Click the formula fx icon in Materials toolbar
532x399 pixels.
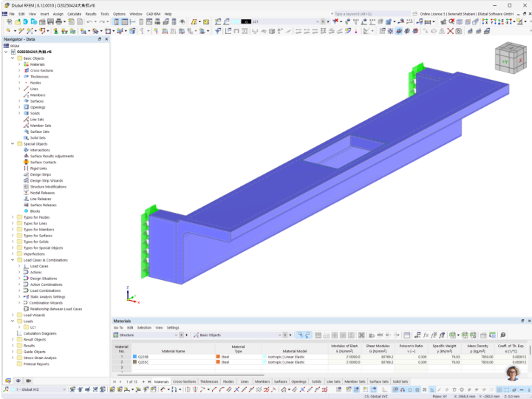(426, 335)
